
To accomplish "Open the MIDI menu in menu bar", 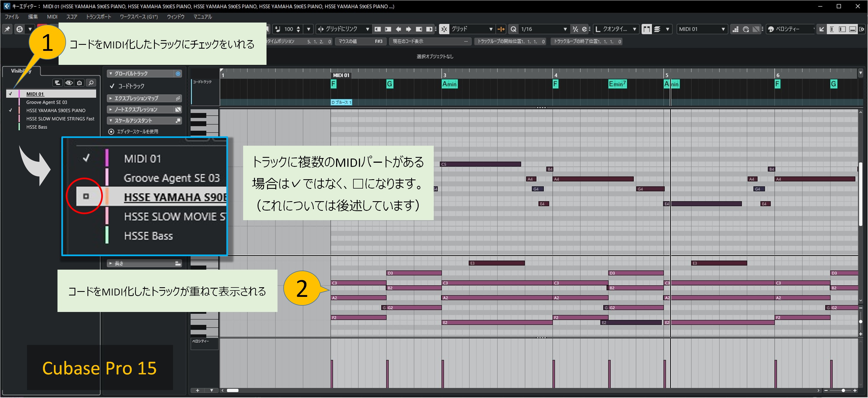I will 52,16.
